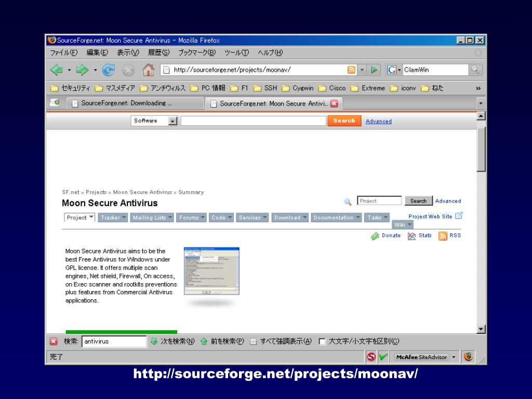Focus the address bar URL field
The width and height of the screenshot is (532, 399).
(x=259, y=70)
